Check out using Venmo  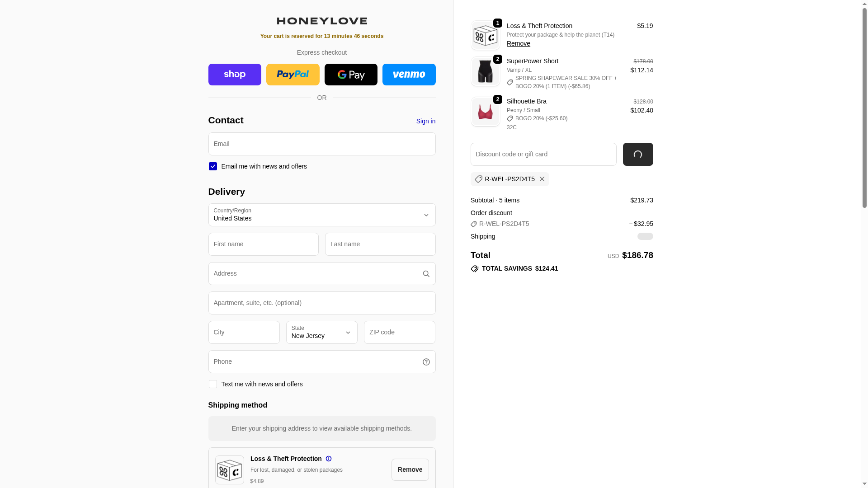409,75
